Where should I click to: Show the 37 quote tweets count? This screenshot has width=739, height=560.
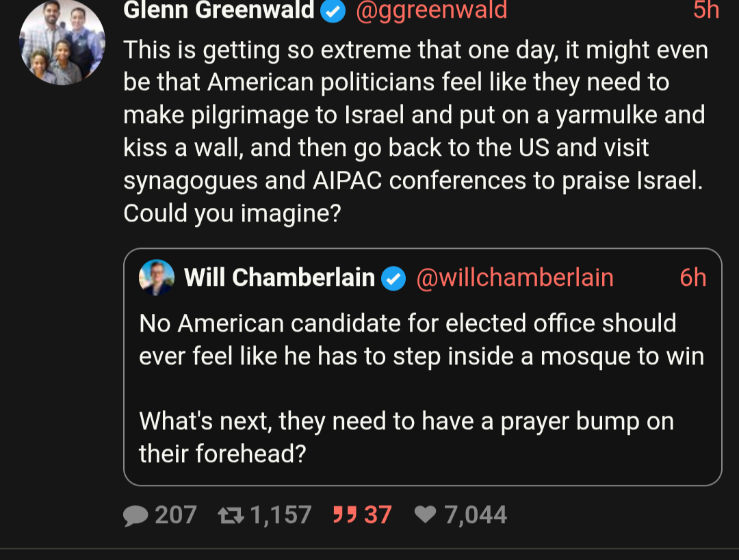pyautogui.click(x=378, y=515)
